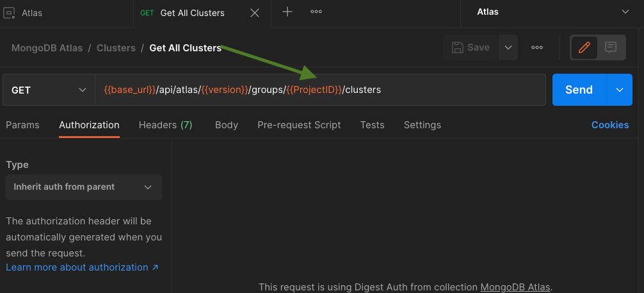Image resolution: width=644 pixels, height=293 pixels.
Task: Go to the Tests tab
Action: pyautogui.click(x=372, y=124)
